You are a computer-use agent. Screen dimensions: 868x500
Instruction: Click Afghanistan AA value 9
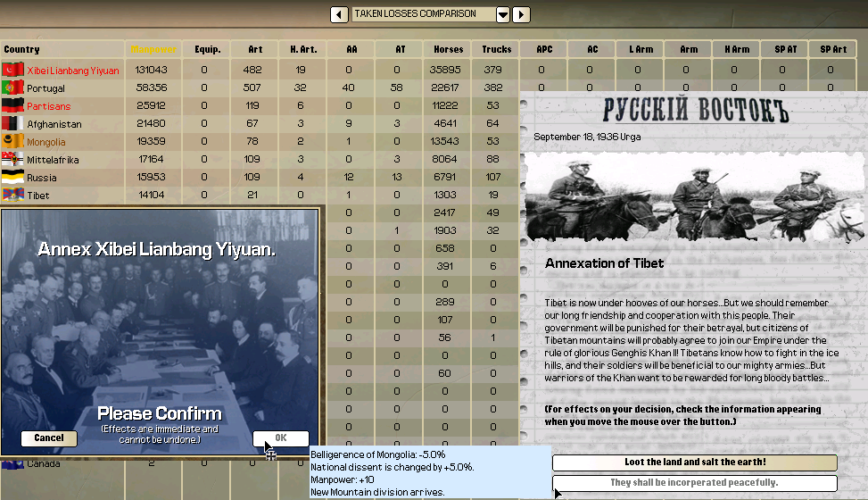click(349, 123)
